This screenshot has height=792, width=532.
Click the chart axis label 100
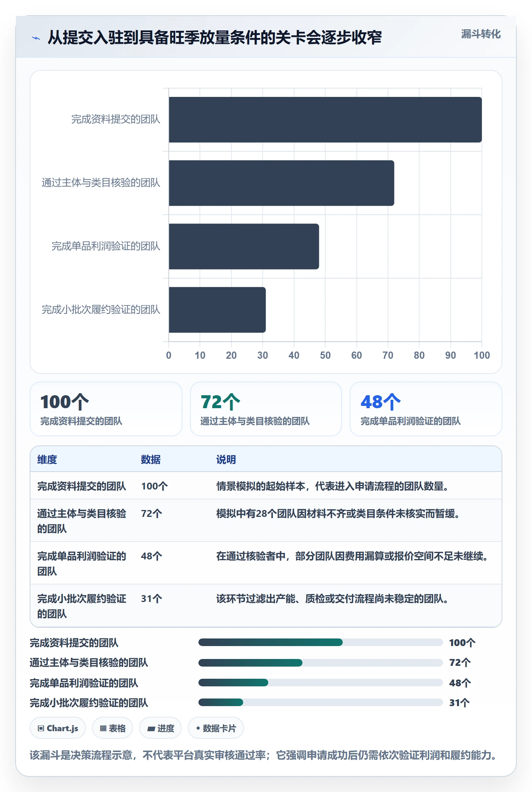coord(482,355)
